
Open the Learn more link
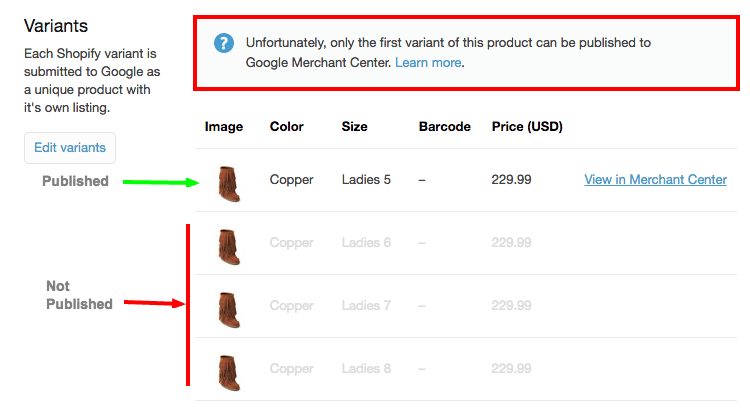point(428,62)
